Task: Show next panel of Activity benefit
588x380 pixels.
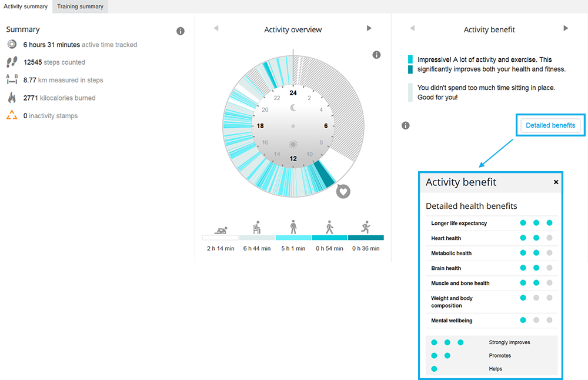Action: 566,28
